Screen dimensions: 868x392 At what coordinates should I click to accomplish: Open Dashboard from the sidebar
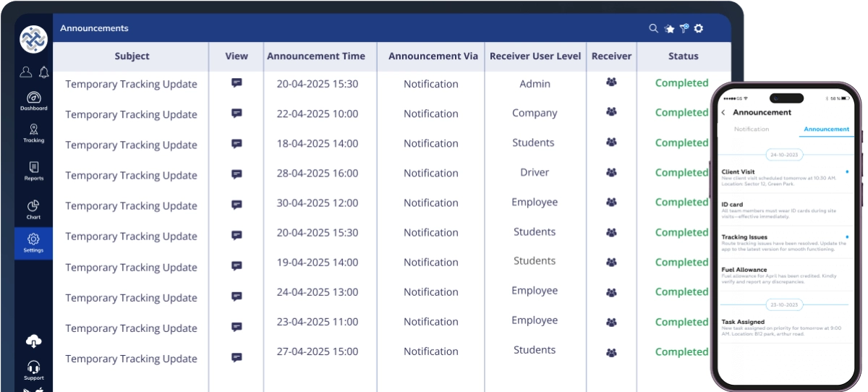(33, 101)
